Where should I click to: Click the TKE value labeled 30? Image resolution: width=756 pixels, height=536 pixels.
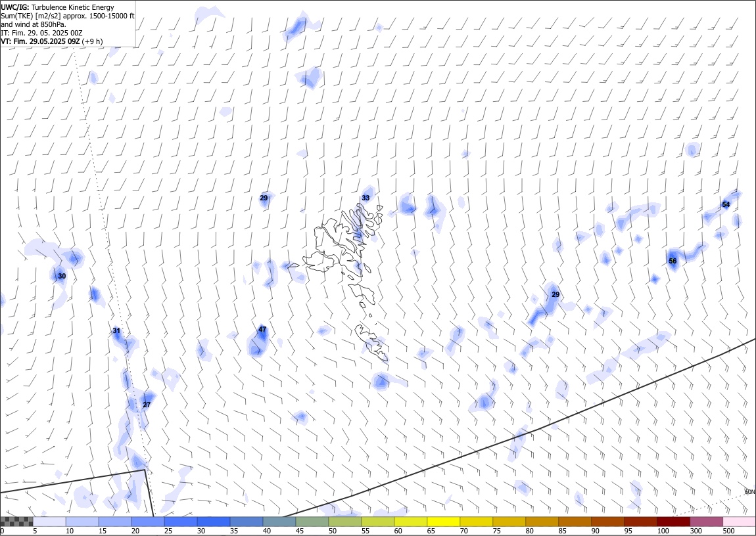pos(62,276)
